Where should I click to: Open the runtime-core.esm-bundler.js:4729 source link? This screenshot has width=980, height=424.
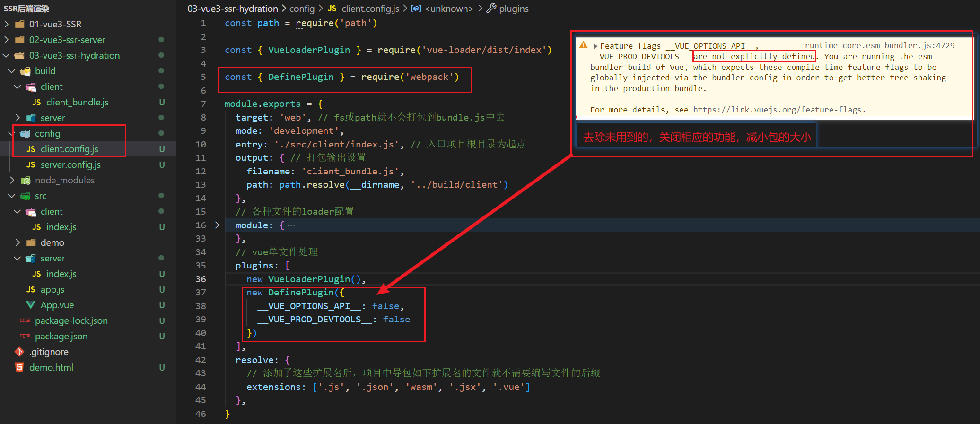(879, 45)
